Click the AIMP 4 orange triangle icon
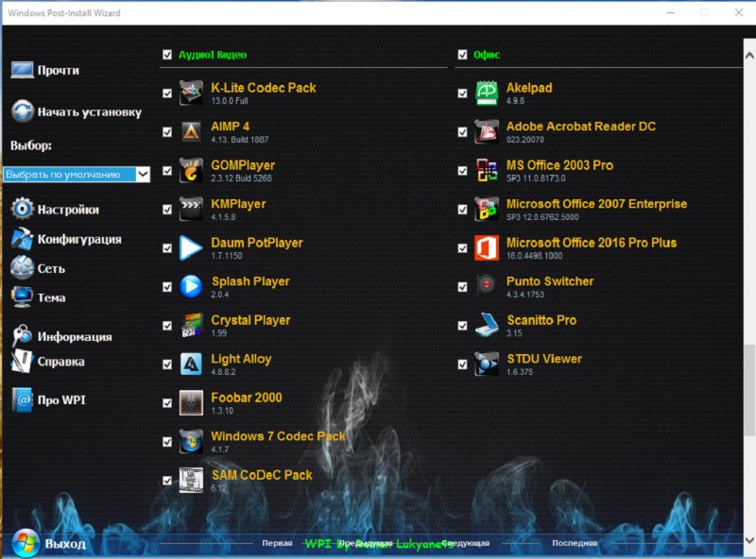Screen dimensions: 756x559 pos(191,131)
